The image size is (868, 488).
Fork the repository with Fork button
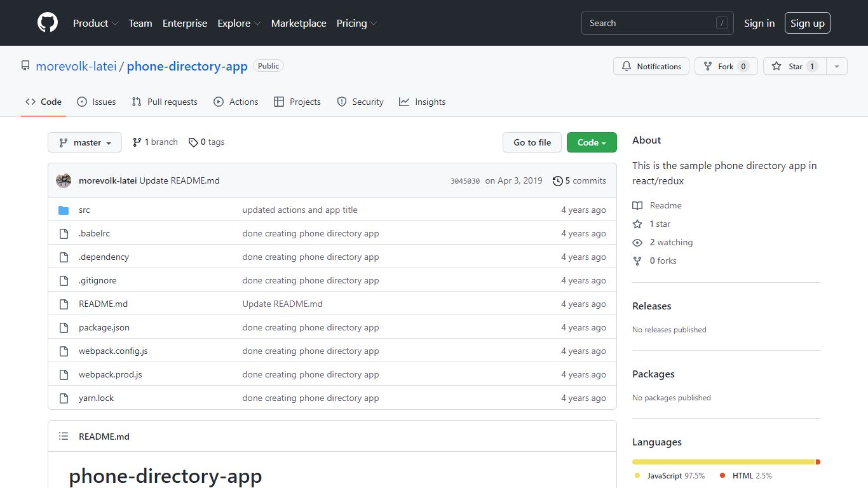(x=726, y=66)
